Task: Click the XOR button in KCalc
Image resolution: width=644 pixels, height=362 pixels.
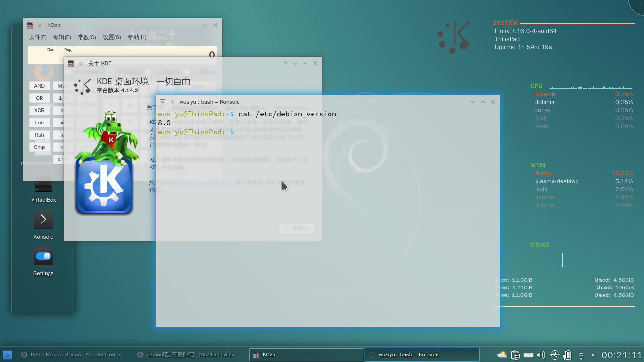Action: tap(40, 110)
